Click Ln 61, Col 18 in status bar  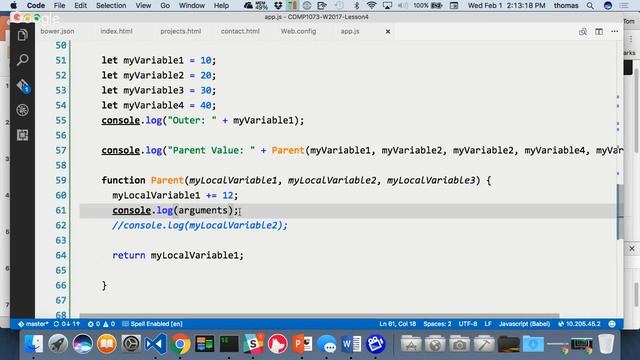tap(398, 324)
